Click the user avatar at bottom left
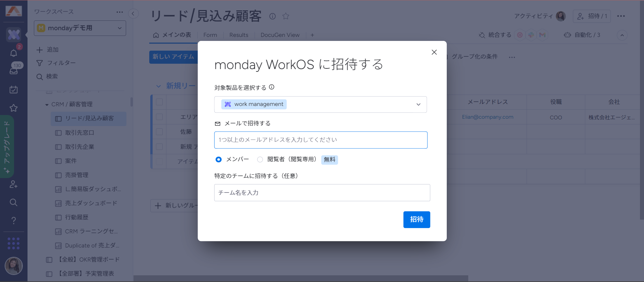Screen dimensions: 644x282 point(14,266)
